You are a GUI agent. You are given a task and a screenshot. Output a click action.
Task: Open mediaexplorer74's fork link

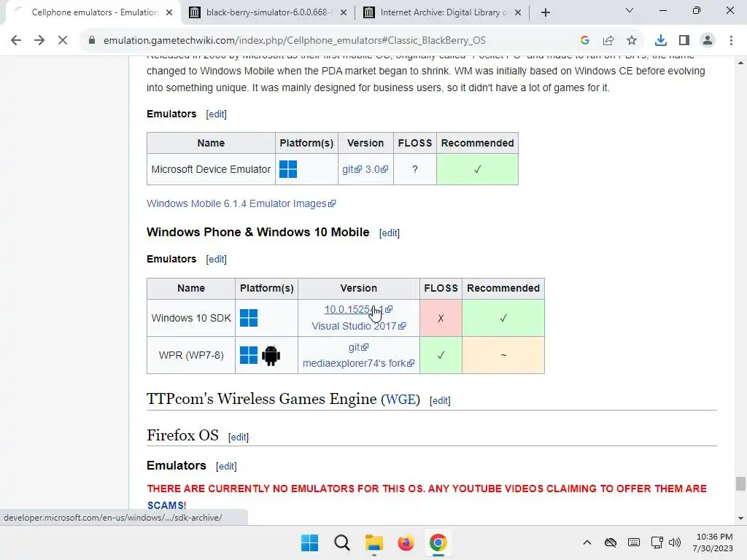(x=358, y=363)
